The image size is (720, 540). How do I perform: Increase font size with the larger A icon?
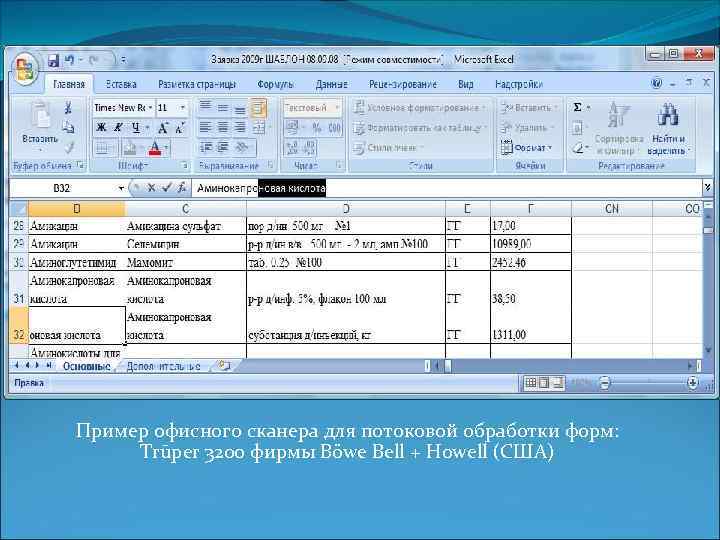tap(163, 127)
